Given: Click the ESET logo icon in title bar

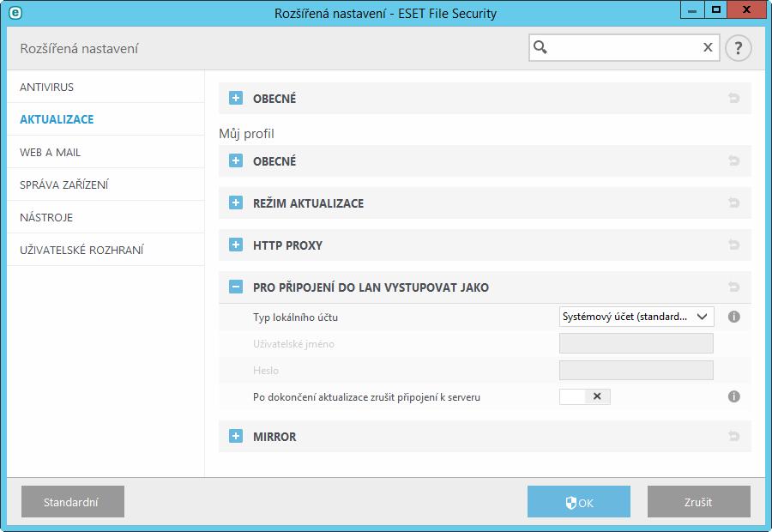Looking at the screenshot, I should 15,13.
